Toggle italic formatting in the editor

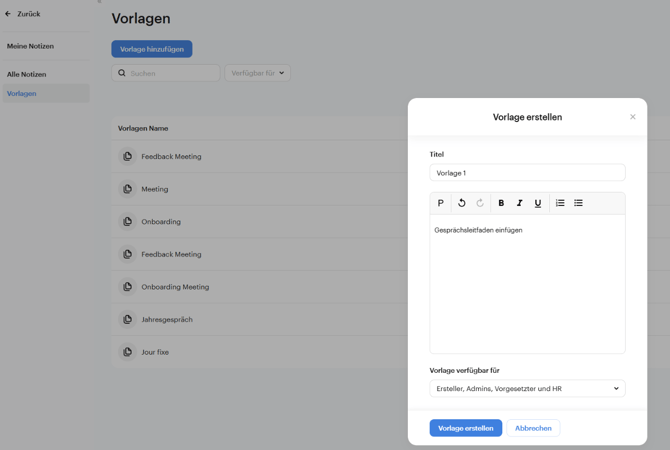pos(519,203)
